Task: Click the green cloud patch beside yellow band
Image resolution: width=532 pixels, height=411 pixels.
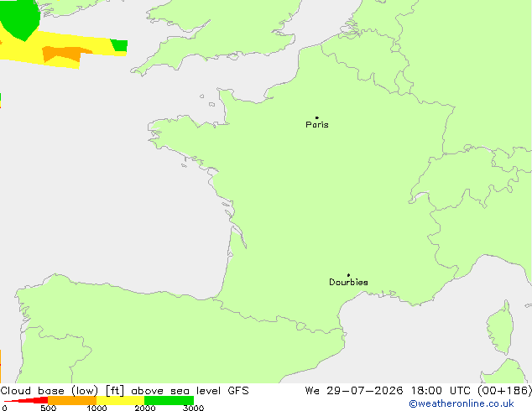Action: coord(119,45)
